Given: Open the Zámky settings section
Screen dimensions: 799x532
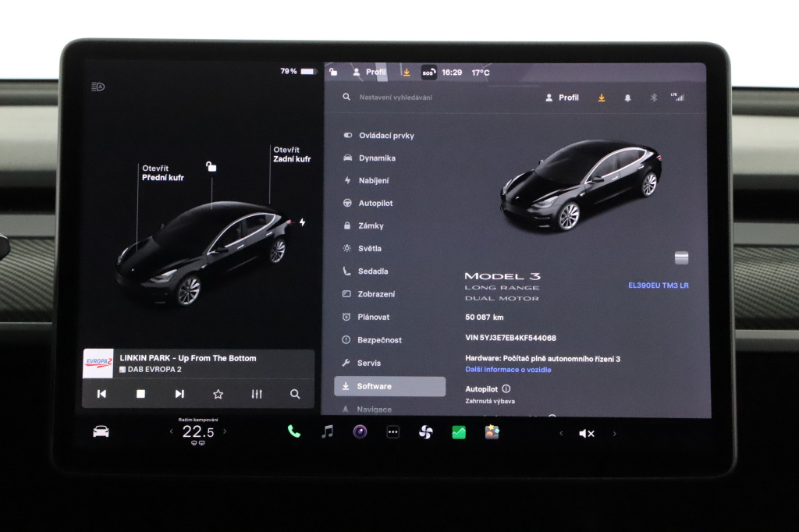Looking at the screenshot, I should click(x=363, y=225).
